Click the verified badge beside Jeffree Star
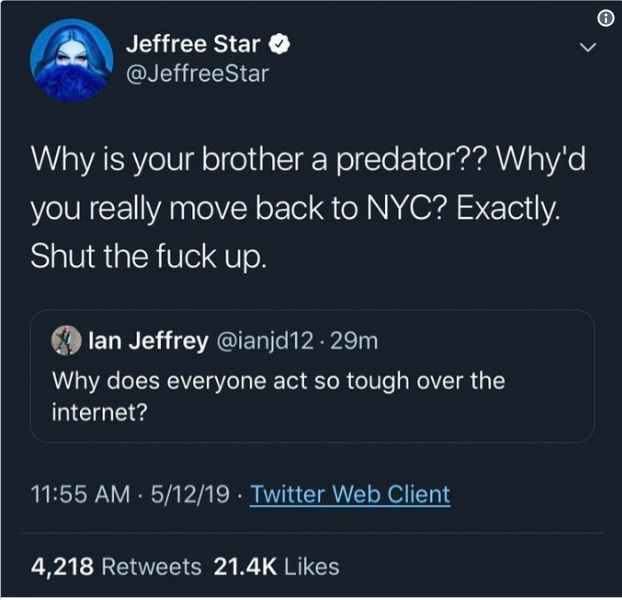This screenshot has width=622, height=600. click(283, 44)
